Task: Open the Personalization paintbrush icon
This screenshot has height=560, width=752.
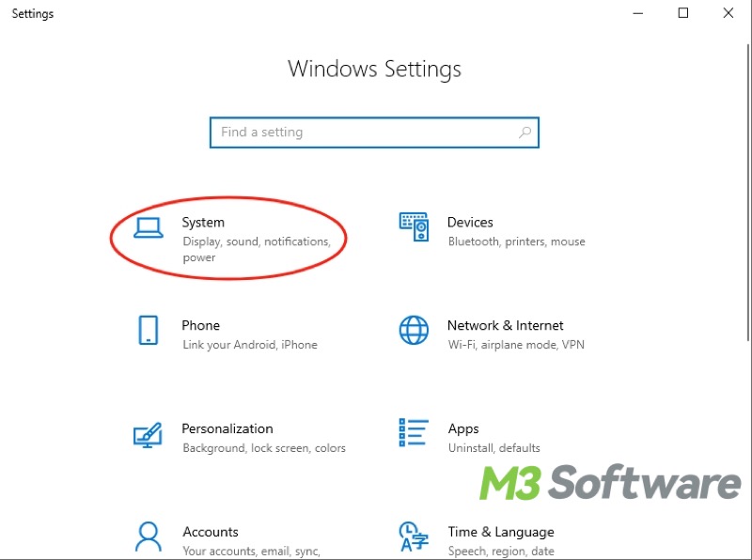Action: 148,434
